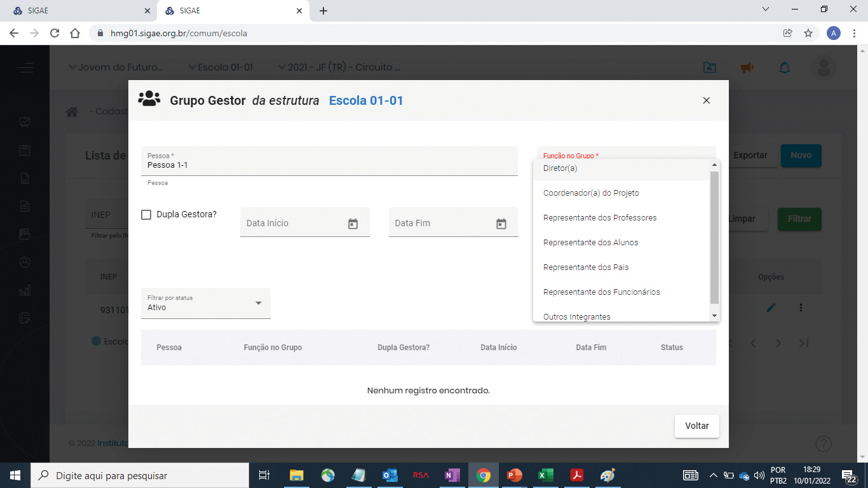Click the dropdown list scroll down arrow
Screen dimensions: 868x488
714,316
